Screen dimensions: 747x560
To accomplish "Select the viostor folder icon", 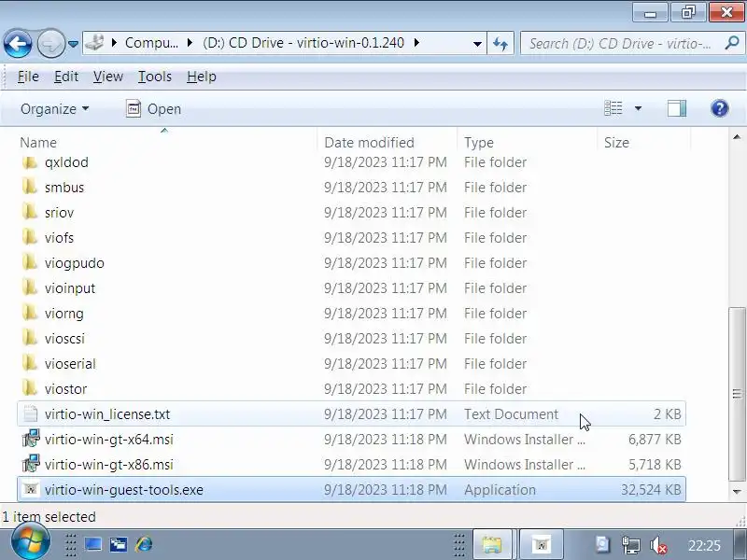I will [x=30, y=389].
